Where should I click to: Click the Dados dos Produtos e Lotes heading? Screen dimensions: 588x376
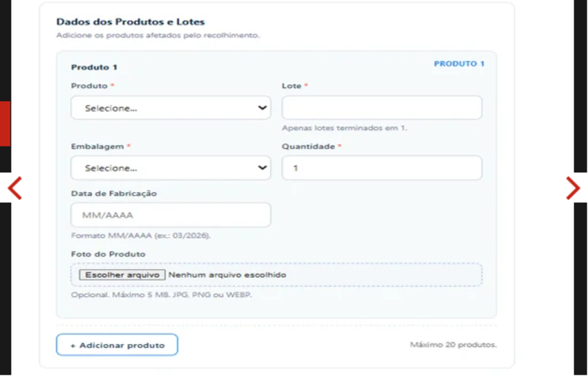coord(131,22)
